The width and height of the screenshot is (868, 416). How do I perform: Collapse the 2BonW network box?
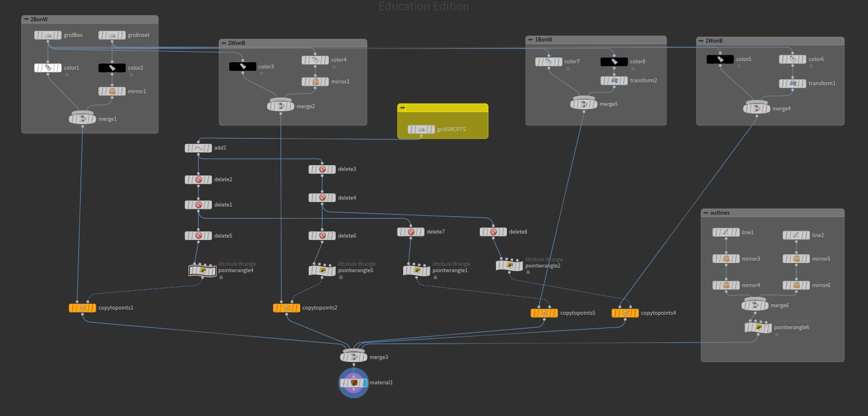tap(26, 20)
